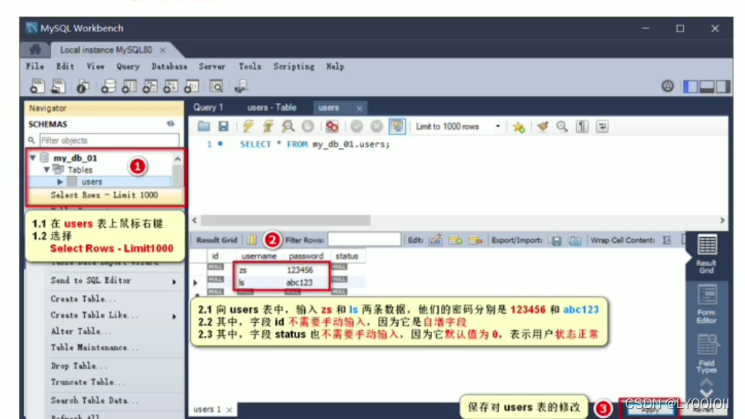Open SQL script file in main toolbar

tap(58, 86)
